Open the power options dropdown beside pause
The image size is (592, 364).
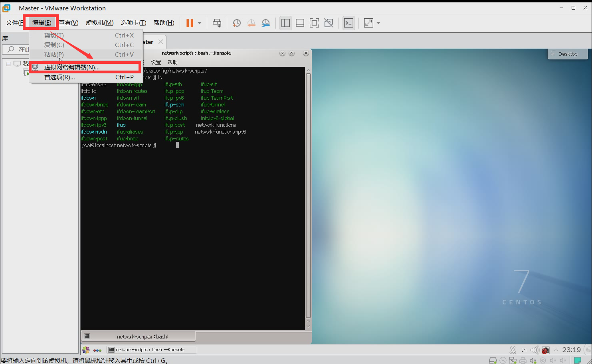click(200, 23)
